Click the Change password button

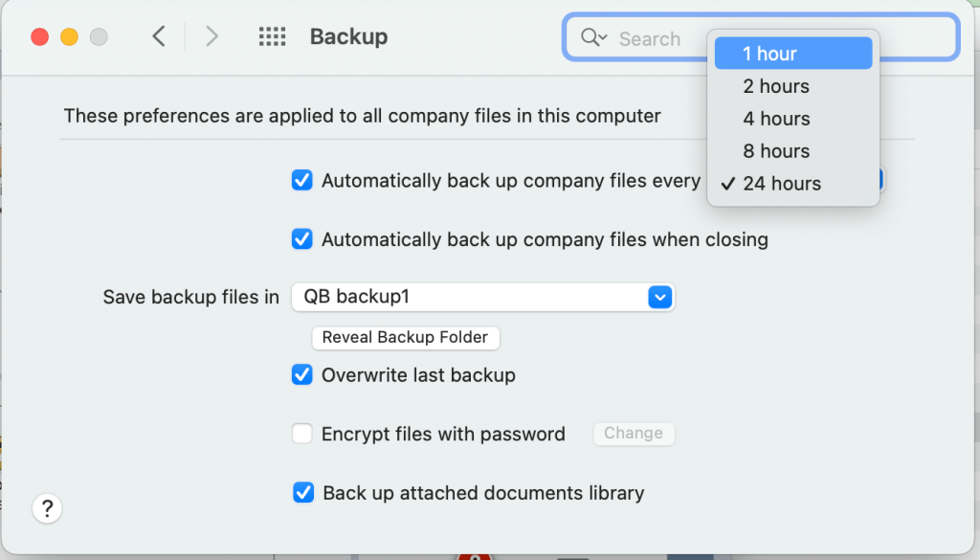(x=634, y=433)
